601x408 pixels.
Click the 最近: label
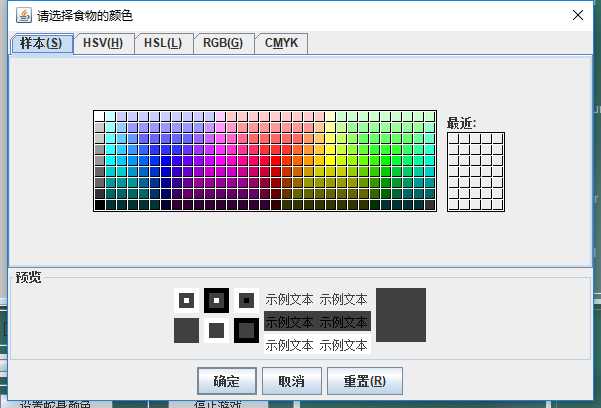click(461, 123)
